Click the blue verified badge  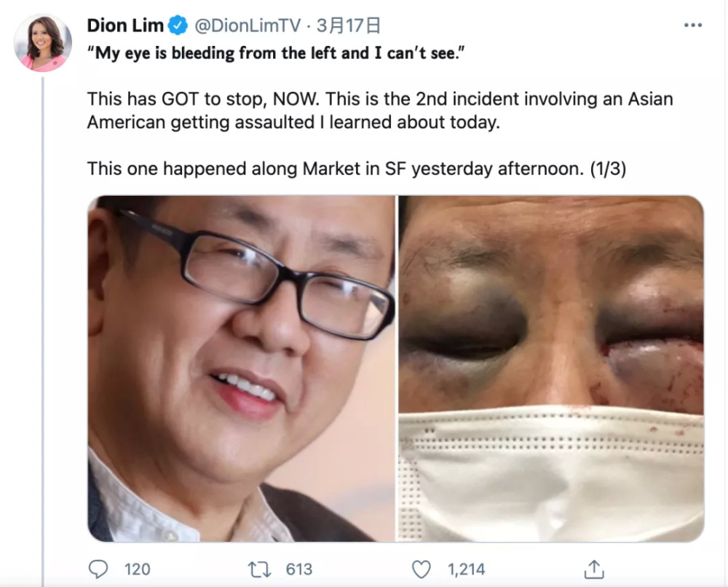click(x=178, y=25)
